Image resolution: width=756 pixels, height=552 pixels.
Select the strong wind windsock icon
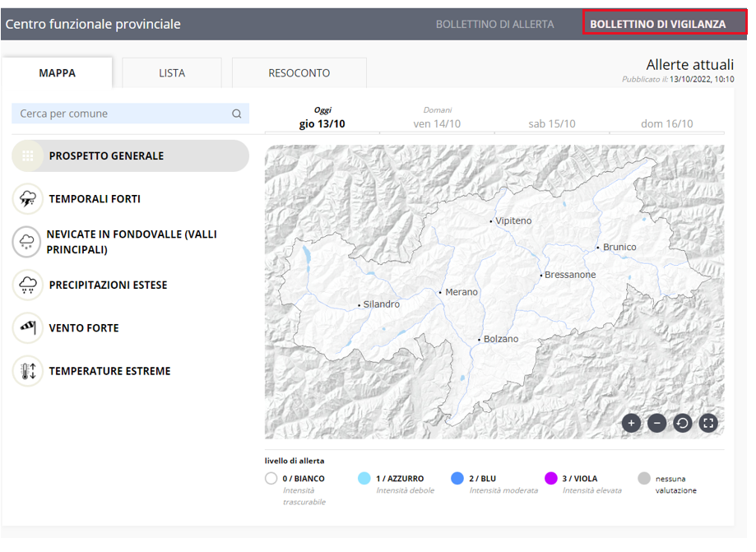28,328
